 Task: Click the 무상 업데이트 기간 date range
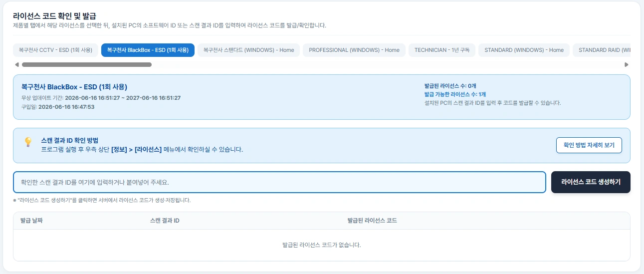(x=123, y=98)
